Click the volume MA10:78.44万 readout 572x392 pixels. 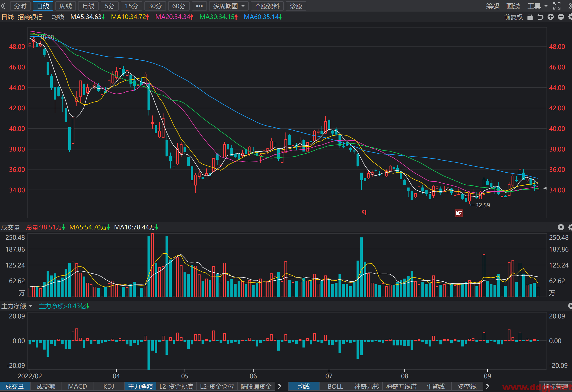pyautogui.click(x=136, y=227)
